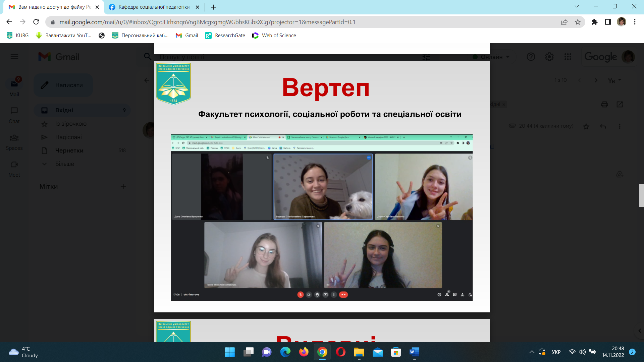
Task: Open Gmail settings gear
Action: 549,57
